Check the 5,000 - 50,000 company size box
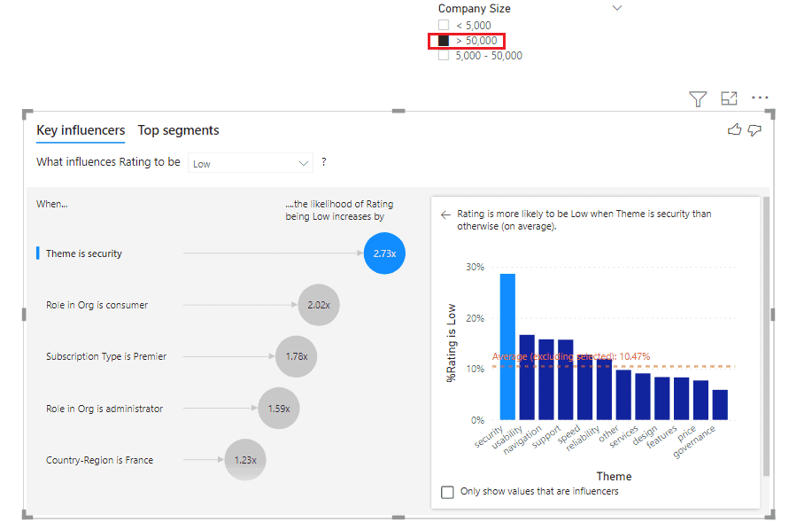 [x=444, y=56]
